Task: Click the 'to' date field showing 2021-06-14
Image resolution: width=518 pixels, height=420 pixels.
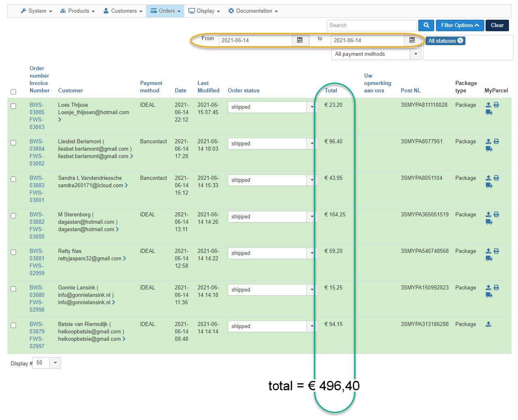Action: (367, 40)
